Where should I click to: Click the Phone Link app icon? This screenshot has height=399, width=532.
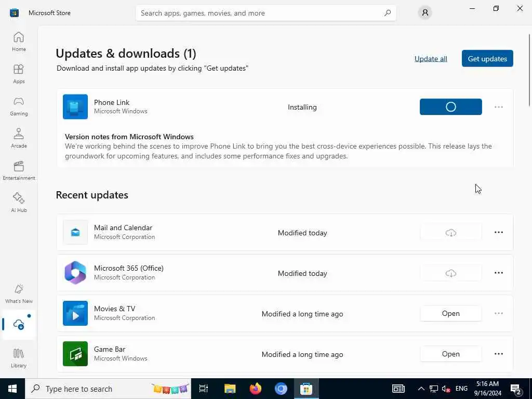coord(75,107)
